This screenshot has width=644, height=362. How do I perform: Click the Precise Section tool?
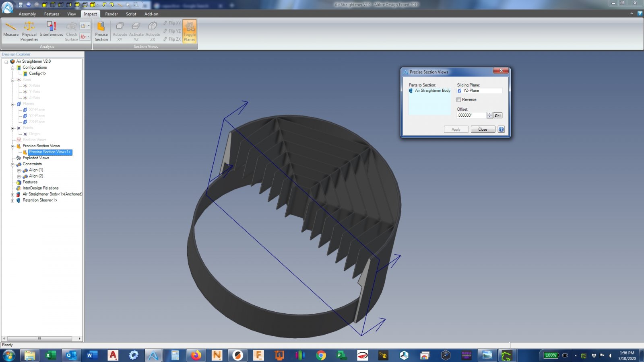pos(101,31)
